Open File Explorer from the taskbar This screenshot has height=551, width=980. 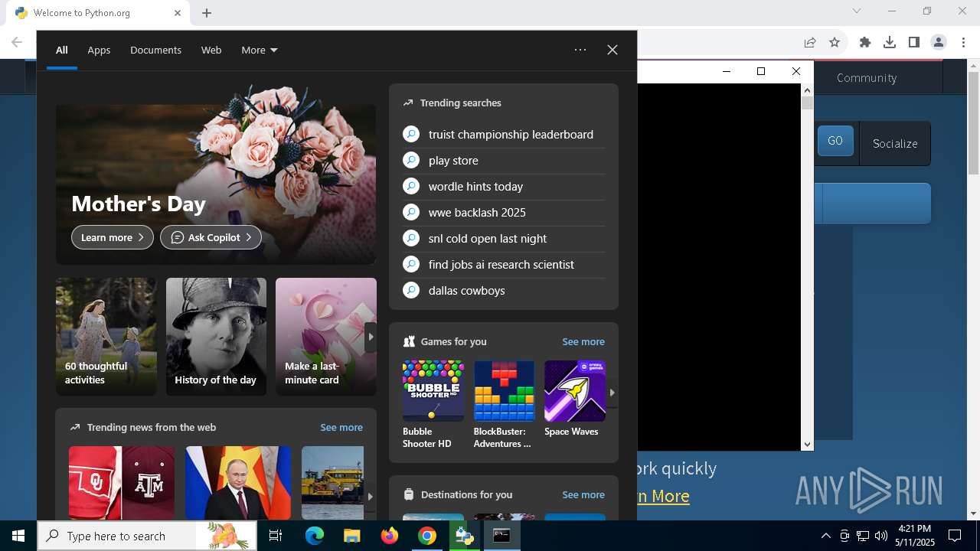[x=351, y=536]
